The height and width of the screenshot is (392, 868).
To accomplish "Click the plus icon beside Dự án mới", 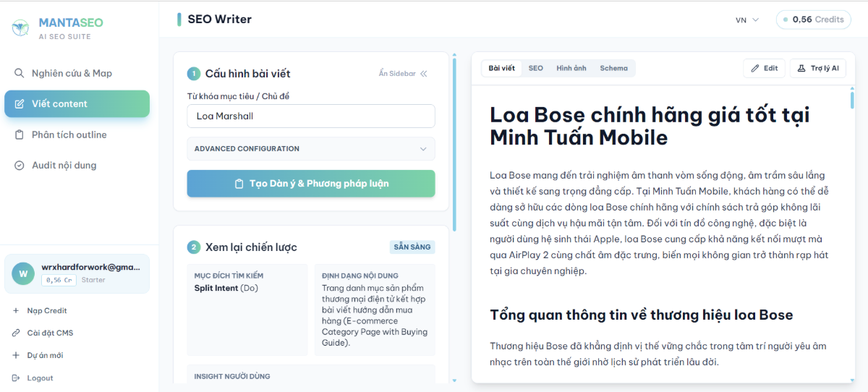I will coord(16,356).
